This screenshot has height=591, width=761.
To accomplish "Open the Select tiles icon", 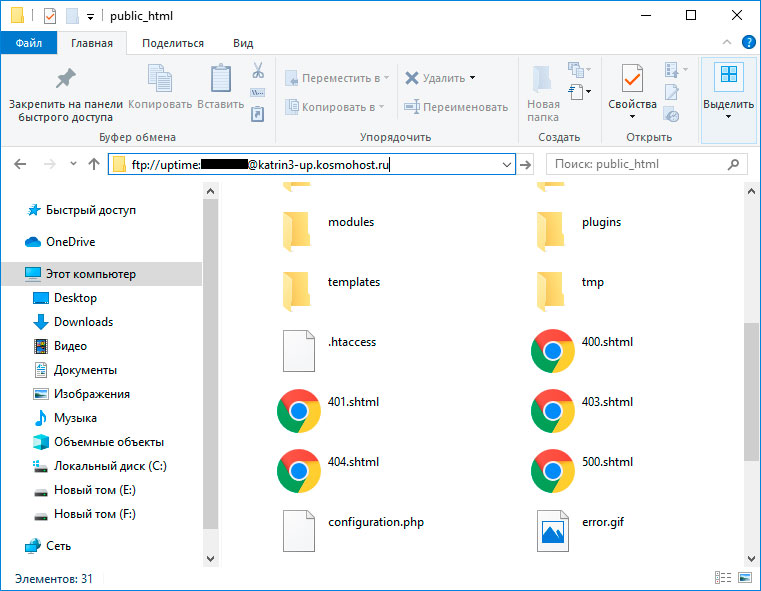I will coord(728,75).
